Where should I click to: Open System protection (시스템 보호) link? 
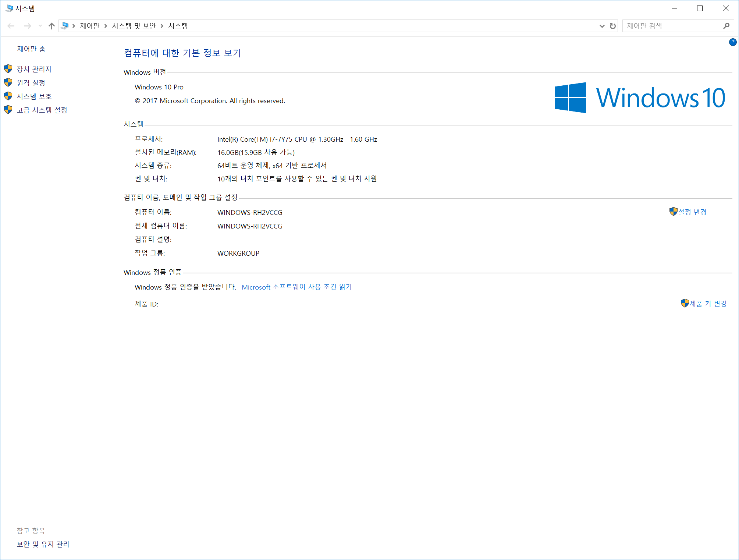coord(34,96)
